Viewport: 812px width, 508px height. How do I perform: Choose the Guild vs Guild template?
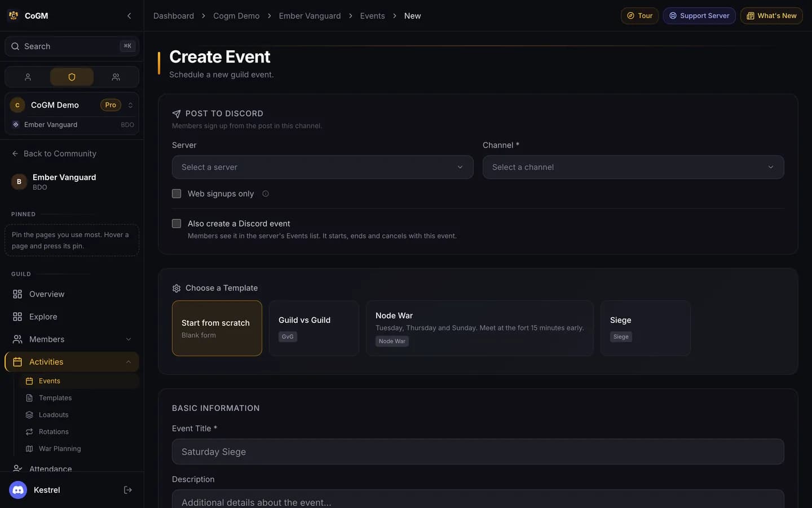point(314,328)
